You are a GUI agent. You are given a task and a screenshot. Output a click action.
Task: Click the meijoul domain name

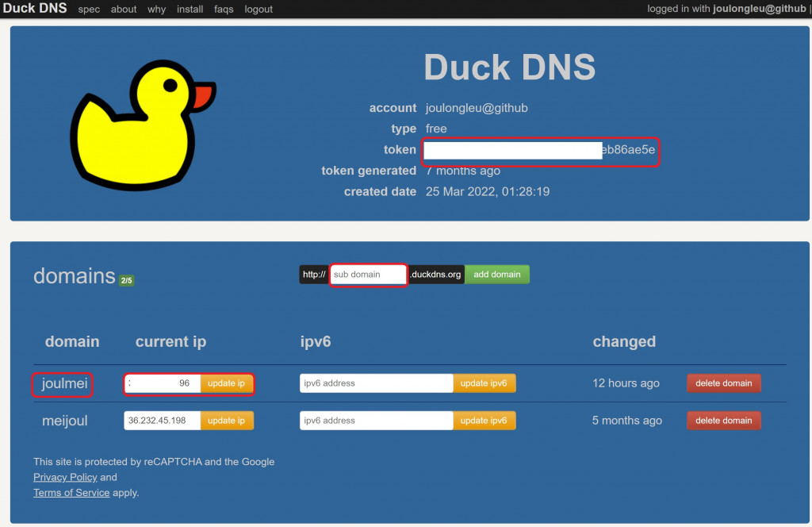(65, 421)
